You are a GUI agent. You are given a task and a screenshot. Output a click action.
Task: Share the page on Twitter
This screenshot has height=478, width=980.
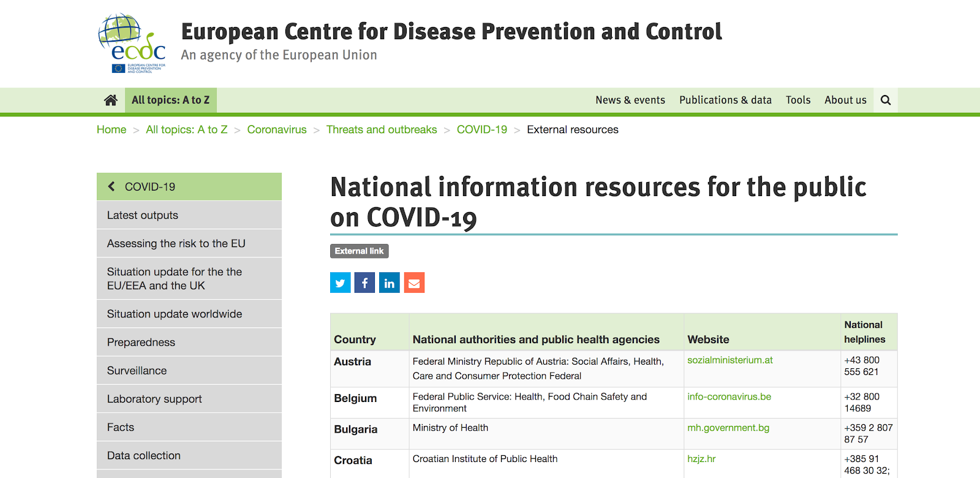pos(341,283)
